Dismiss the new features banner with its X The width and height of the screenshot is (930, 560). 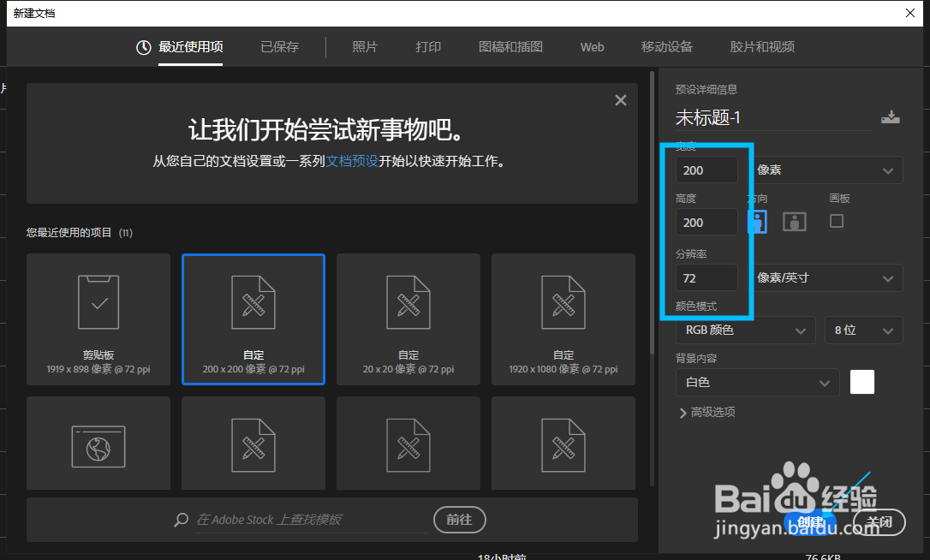620,99
